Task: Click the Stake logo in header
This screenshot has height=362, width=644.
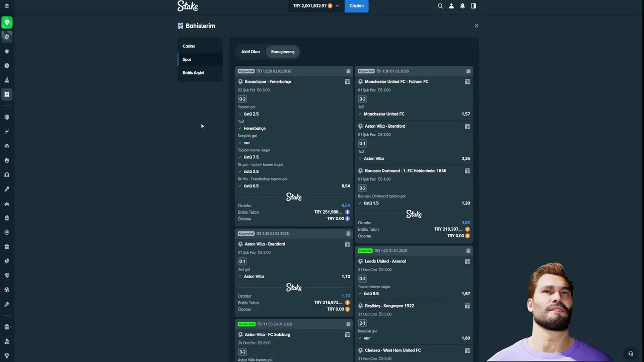Action: pyautogui.click(x=188, y=6)
